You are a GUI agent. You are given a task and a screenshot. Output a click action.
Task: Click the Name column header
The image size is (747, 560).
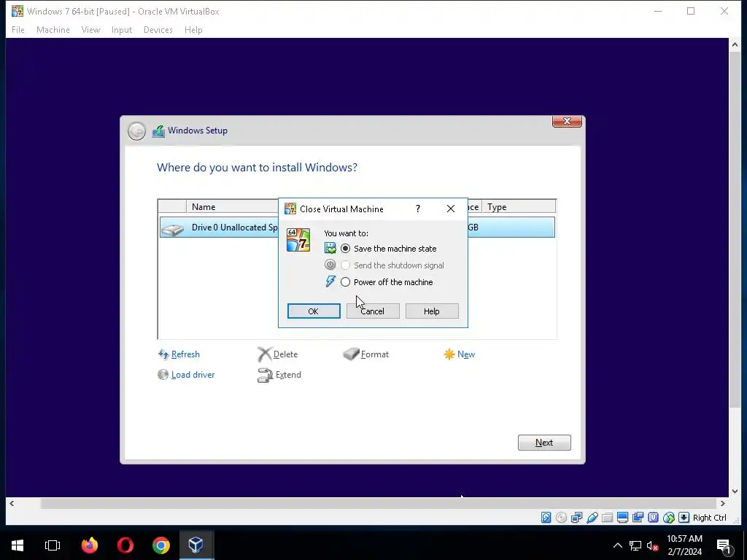[x=232, y=206]
